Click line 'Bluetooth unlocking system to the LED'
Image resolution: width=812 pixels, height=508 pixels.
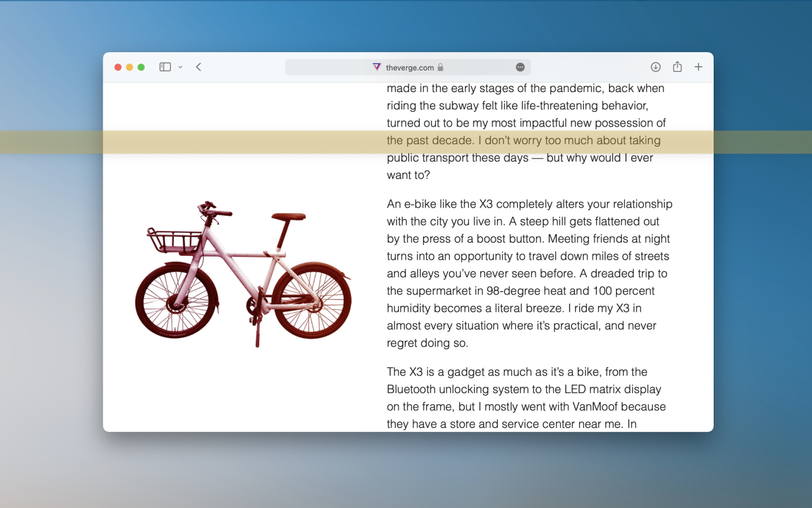pyautogui.click(x=524, y=389)
